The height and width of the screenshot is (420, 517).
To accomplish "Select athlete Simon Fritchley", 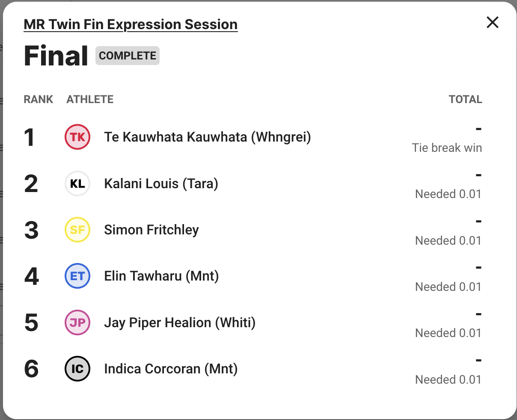I will click(152, 230).
